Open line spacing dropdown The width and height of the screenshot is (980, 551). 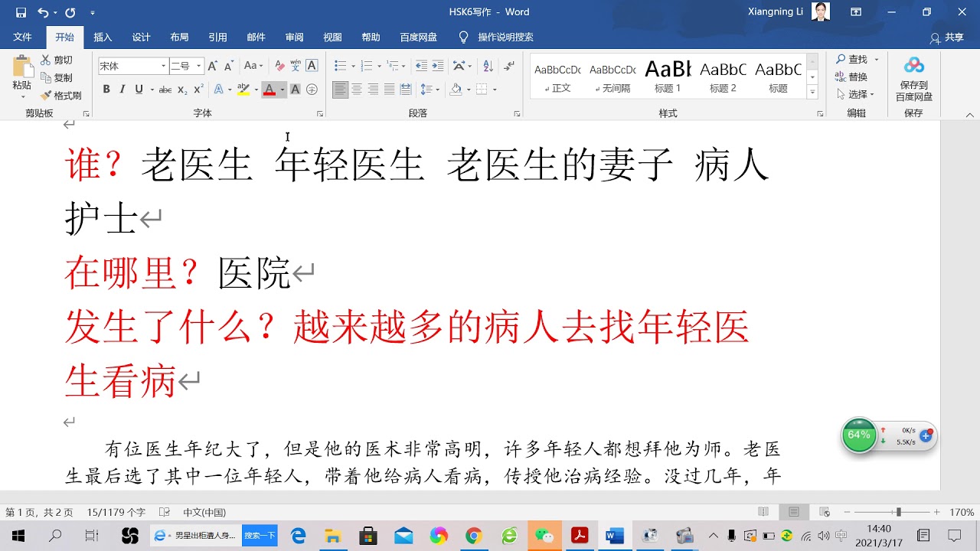[430, 90]
